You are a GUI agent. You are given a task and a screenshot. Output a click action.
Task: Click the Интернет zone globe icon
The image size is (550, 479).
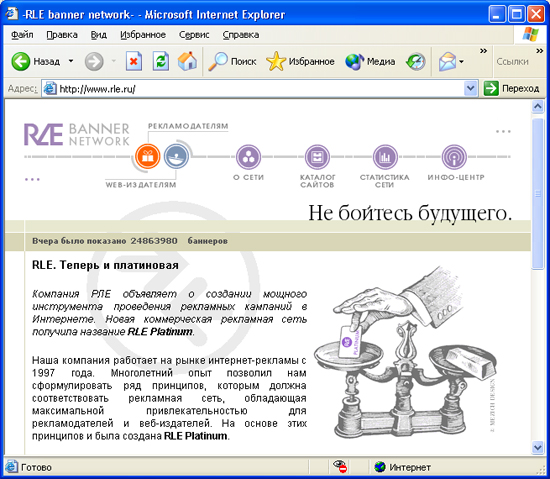[380, 467]
